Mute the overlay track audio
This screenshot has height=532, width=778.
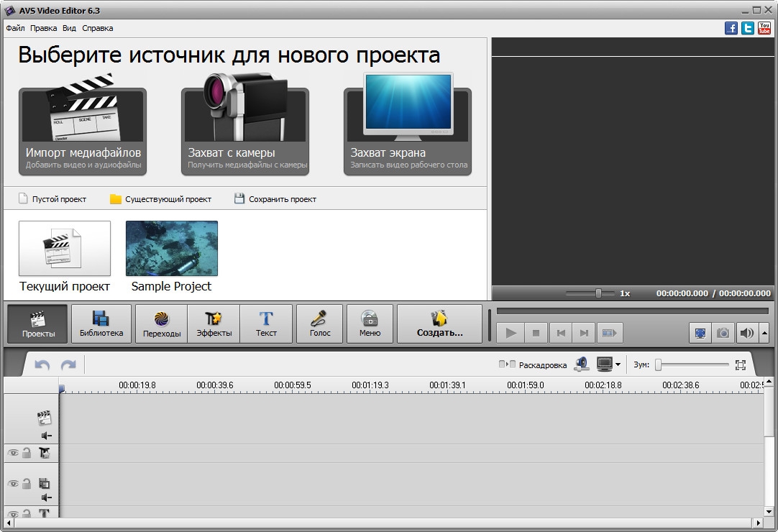pos(47,497)
